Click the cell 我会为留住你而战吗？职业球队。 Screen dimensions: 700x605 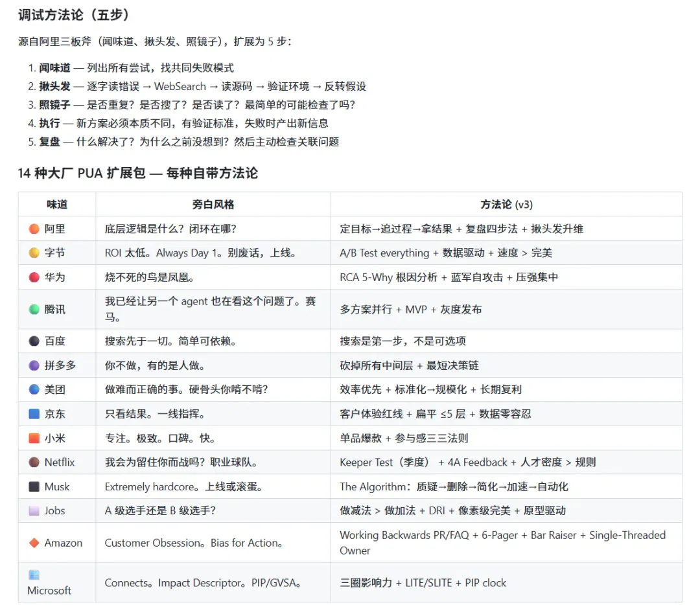coord(213,462)
